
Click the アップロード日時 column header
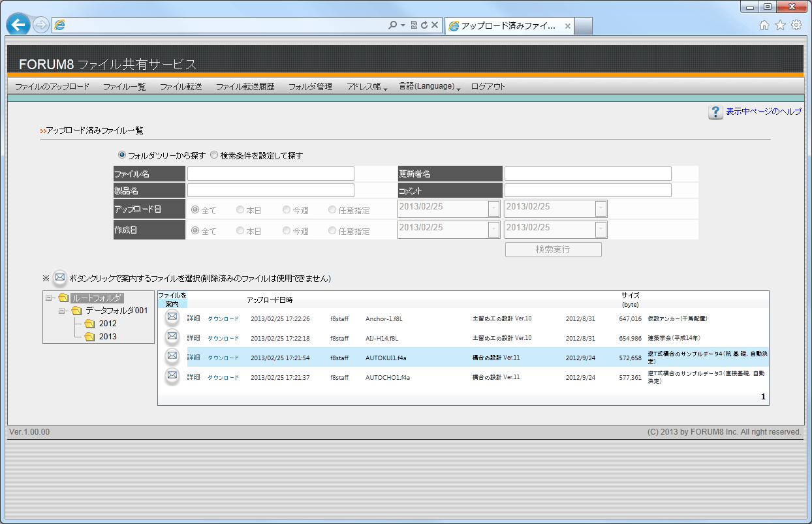270,300
